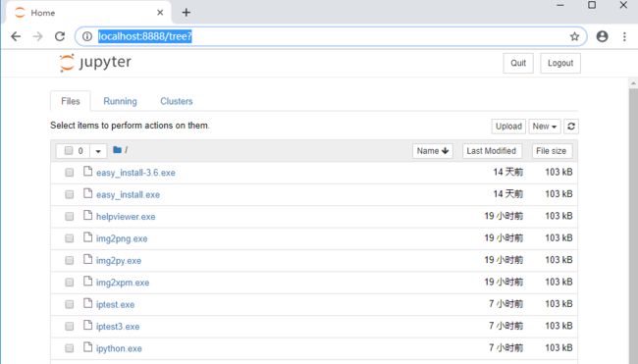This screenshot has height=364, width=638.
Task: Expand the New dropdown menu
Action: pos(545,127)
